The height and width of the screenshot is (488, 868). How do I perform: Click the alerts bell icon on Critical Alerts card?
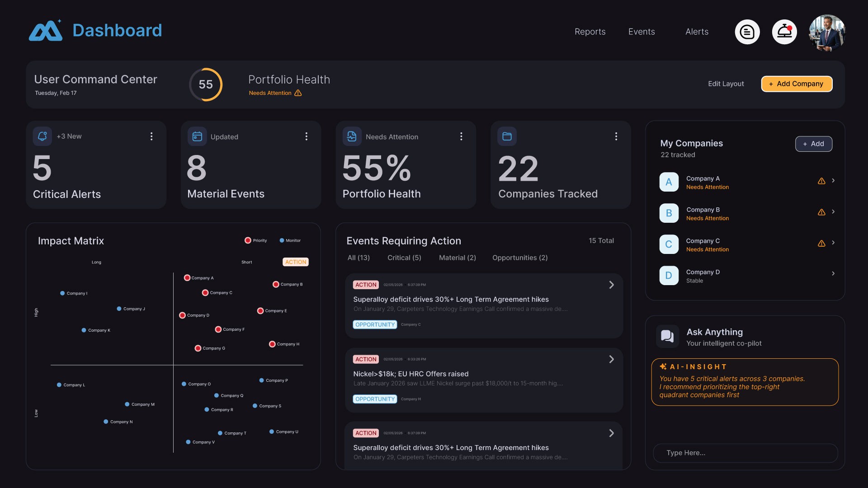(42, 136)
